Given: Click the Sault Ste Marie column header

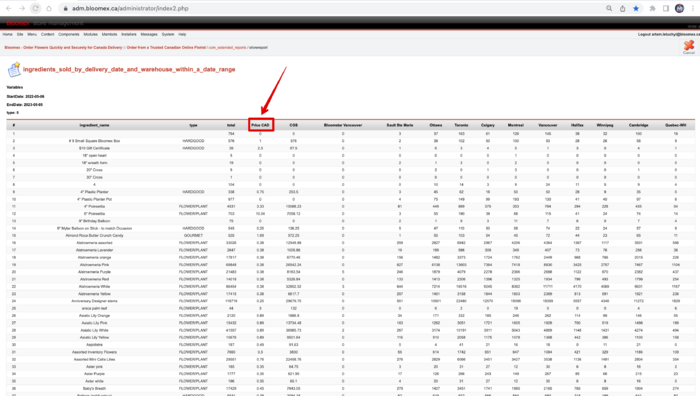Looking at the screenshot, I should pyautogui.click(x=400, y=125).
